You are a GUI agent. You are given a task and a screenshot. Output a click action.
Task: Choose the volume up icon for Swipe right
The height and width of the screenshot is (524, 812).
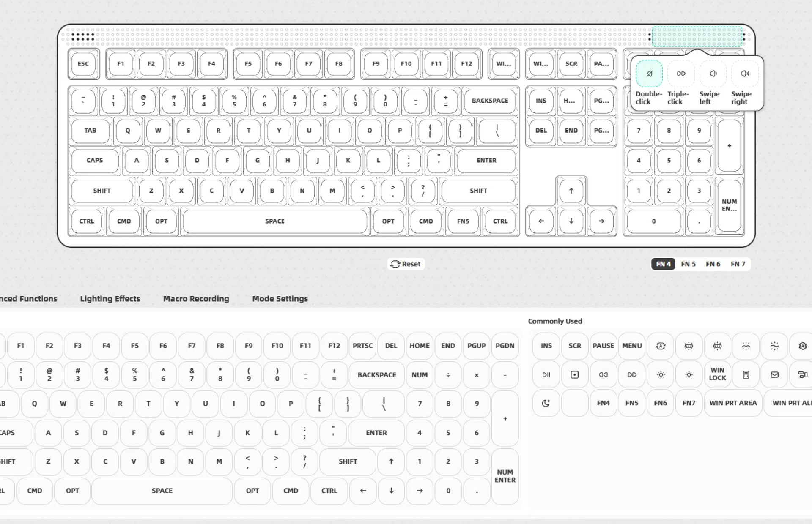744,73
